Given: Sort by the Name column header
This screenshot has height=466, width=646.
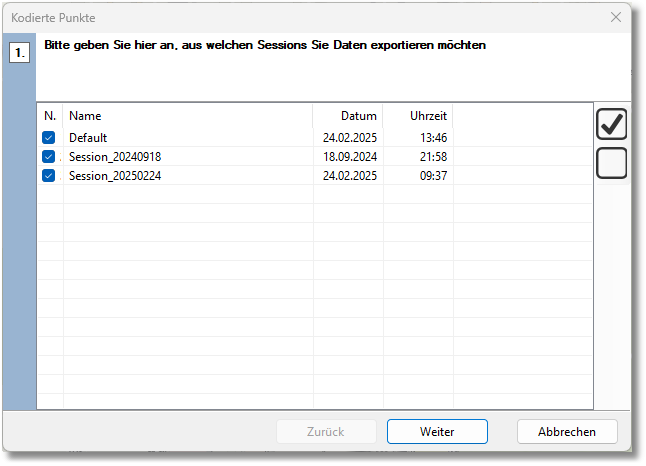Looking at the screenshot, I should (x=187, y=116).
